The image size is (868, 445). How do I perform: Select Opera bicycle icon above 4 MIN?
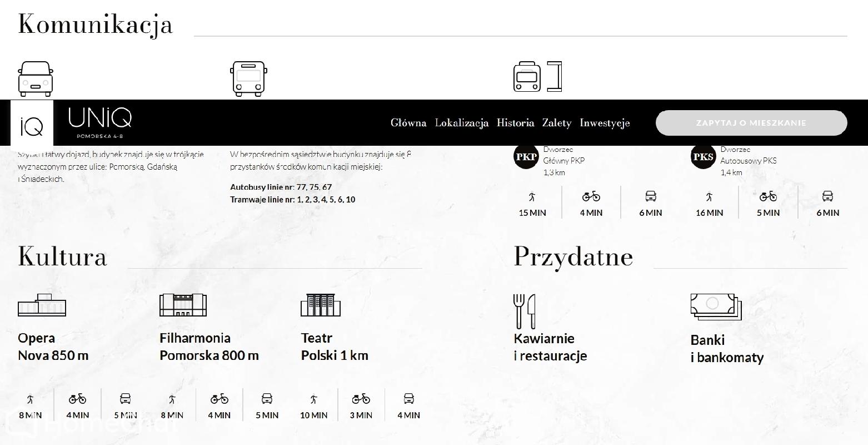(78, 399)
